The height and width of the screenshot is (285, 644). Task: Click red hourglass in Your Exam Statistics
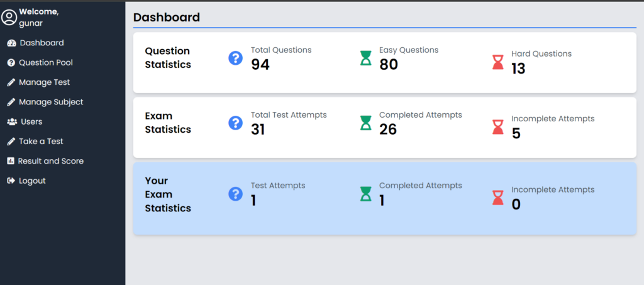pyautogui.click(x=498, y=198)
